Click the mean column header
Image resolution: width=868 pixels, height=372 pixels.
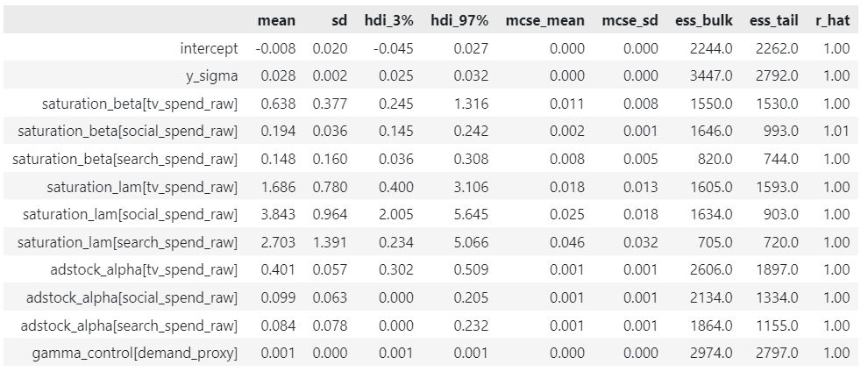[x=276, y=20]
